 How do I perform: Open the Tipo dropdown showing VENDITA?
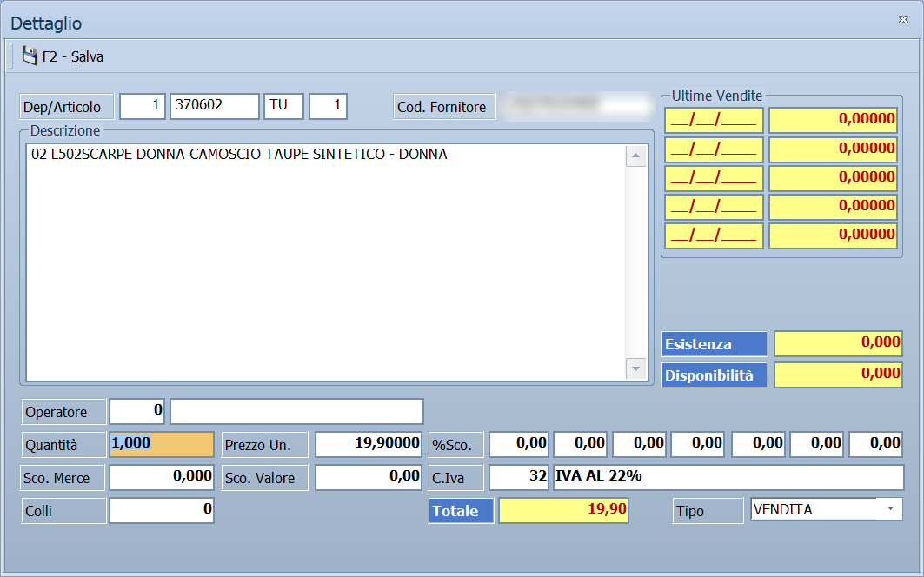point(890,509)
